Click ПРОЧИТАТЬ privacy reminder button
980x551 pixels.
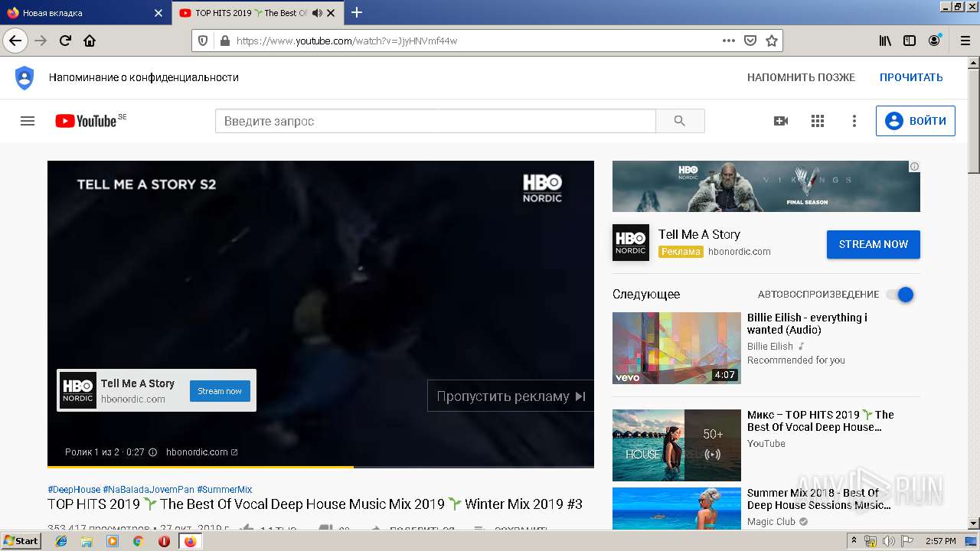[911, 77]
